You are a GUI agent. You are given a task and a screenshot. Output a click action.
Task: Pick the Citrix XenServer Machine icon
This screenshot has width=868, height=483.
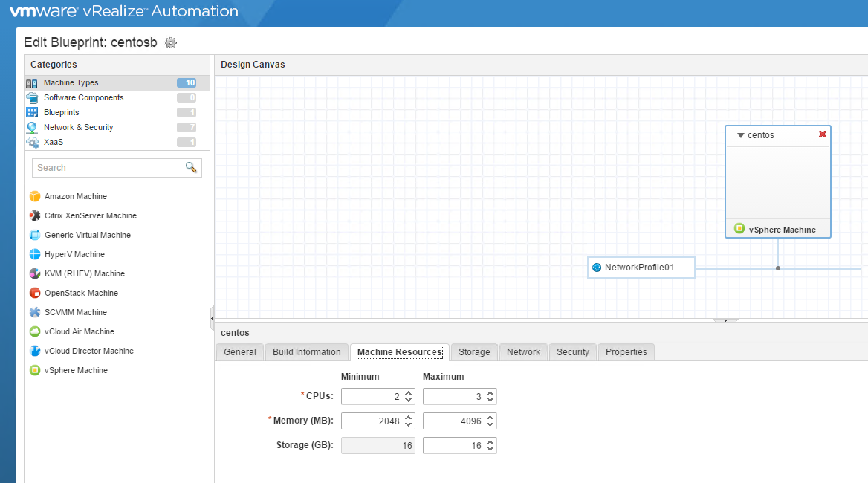(x=35, y=215)
